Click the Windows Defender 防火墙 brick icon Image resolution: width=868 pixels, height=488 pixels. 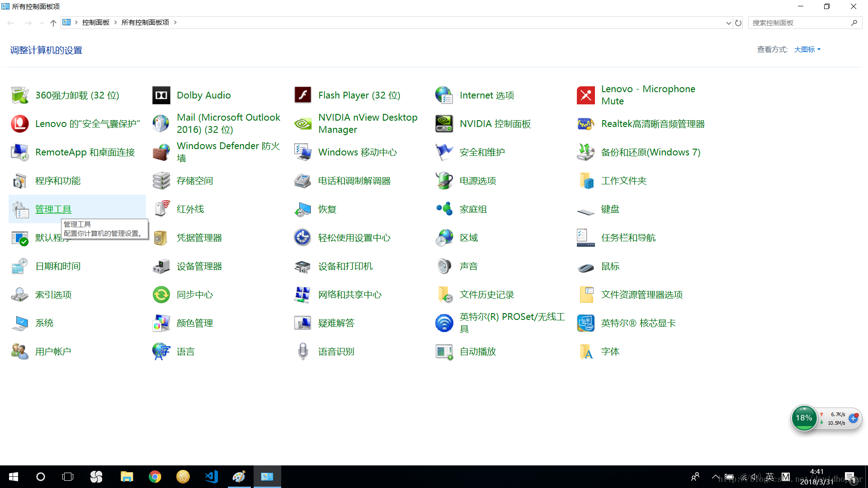pos(161,152)
